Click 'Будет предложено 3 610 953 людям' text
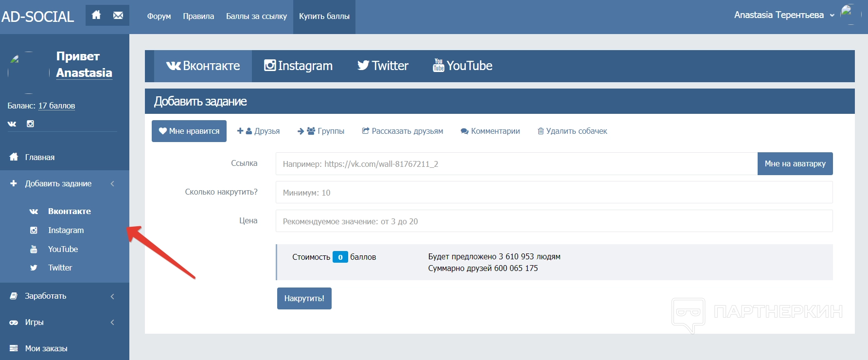868x360 pixels. (494, 256)
